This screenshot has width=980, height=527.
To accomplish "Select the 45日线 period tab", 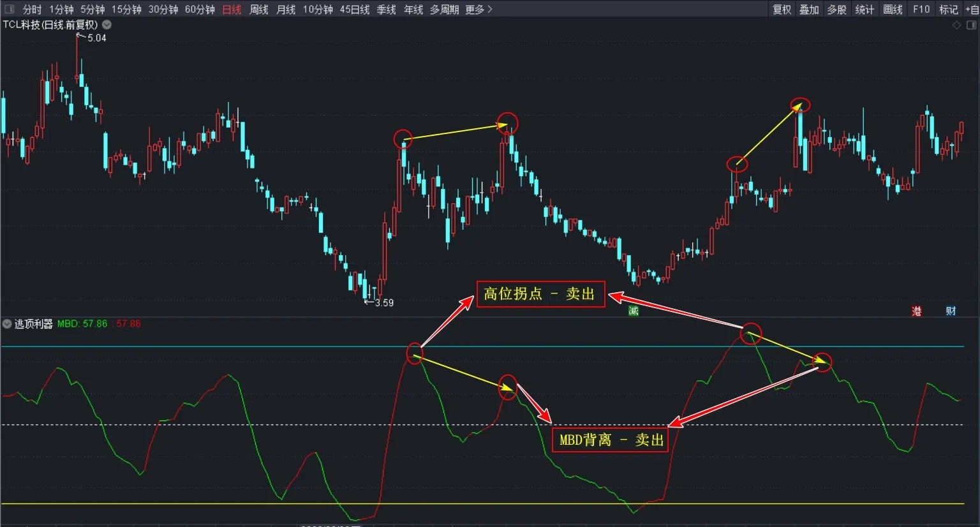I will point(355,10).
